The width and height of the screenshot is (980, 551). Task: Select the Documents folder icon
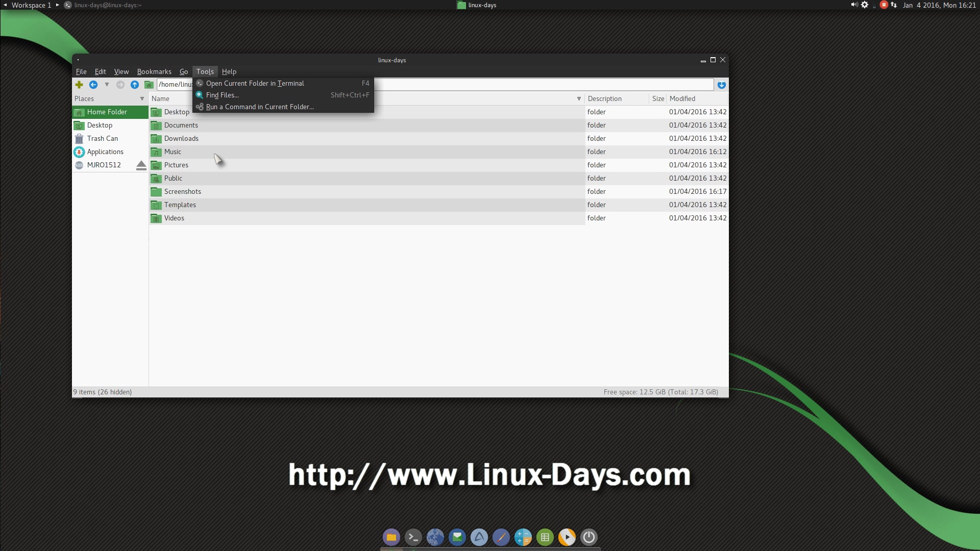pyautogui.click(x=156, y=125)
